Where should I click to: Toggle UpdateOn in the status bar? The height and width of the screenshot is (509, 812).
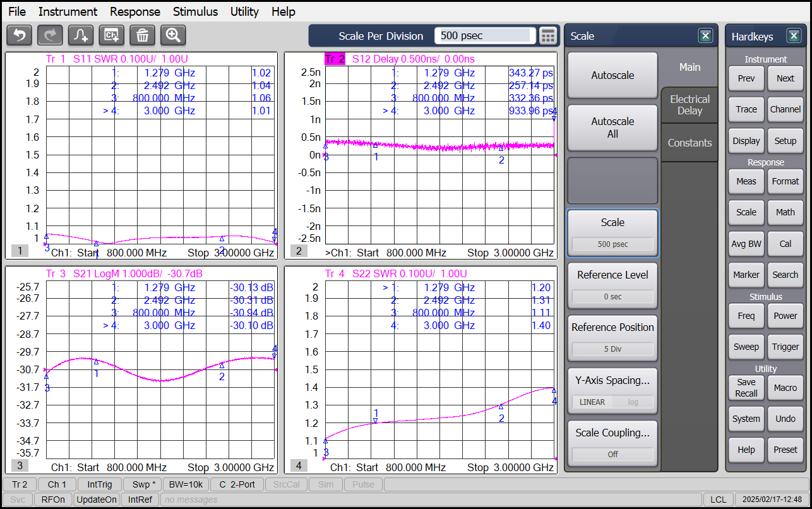pos(97,500)
